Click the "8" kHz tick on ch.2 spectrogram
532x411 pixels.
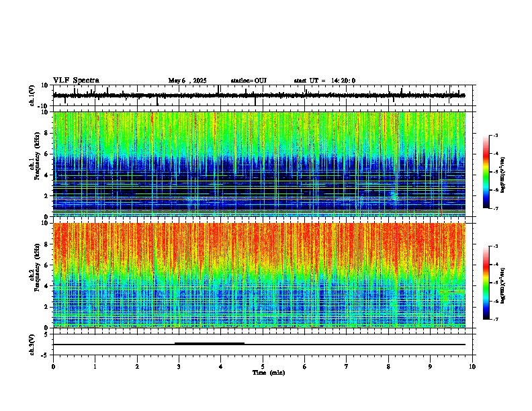(x=47, y=244)
